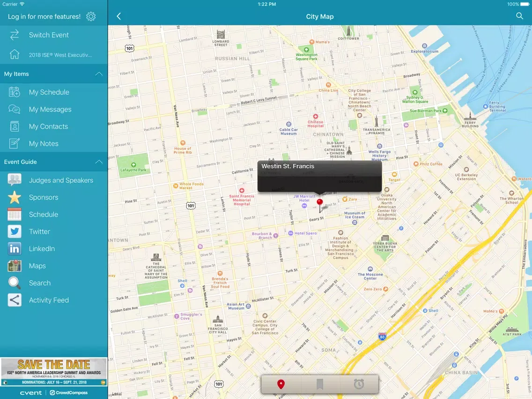Tap the JW Marriott Hotel label
Image resolution: width=532 pixels, height=399 pixels.
(x=304, y=198)
